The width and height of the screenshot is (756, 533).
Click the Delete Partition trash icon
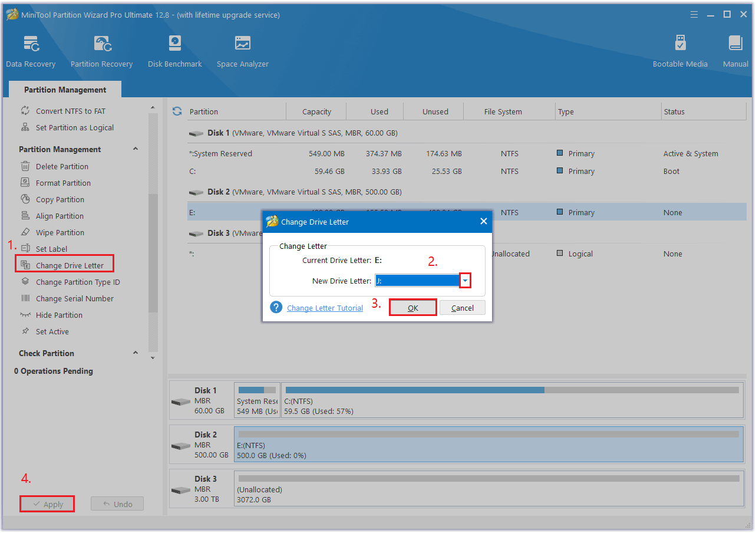[25, 166]
